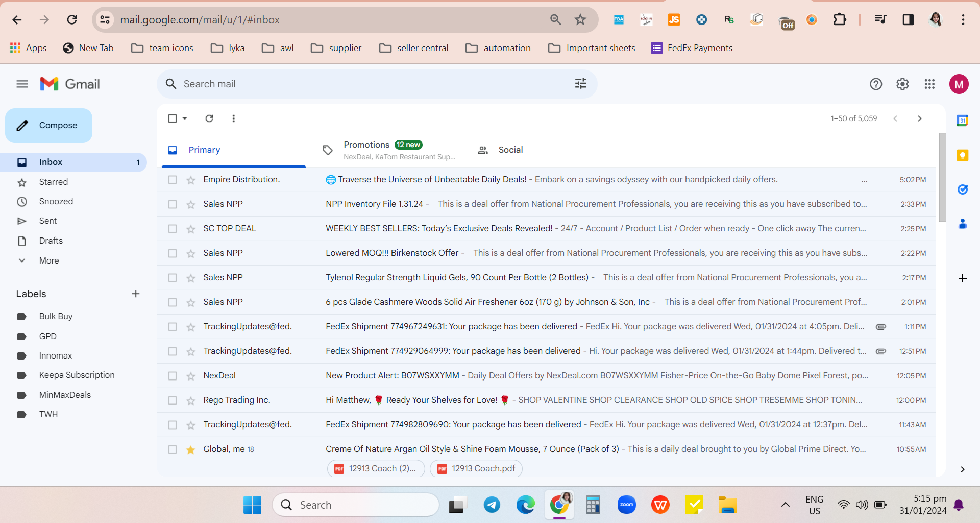Open the seller central bookmark folder

click(414, 48)
